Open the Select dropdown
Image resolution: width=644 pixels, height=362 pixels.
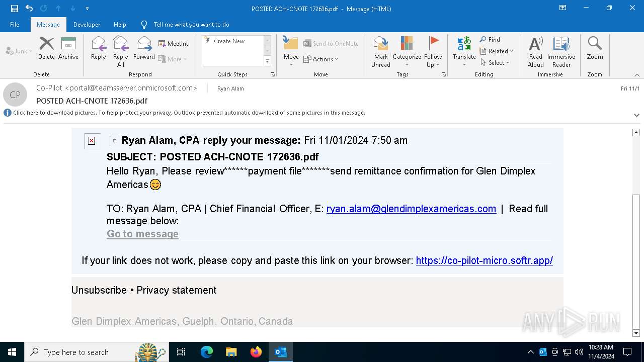click(495, 63)
